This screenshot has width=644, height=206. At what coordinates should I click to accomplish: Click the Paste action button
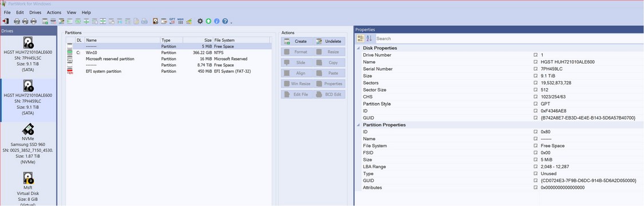tap(329, 73)
